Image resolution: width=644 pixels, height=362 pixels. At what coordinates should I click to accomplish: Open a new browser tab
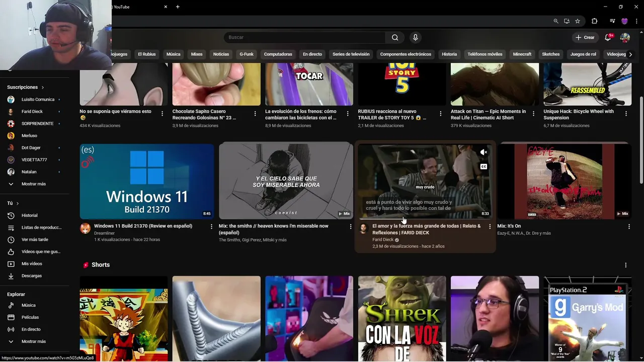tap(178, 7)
